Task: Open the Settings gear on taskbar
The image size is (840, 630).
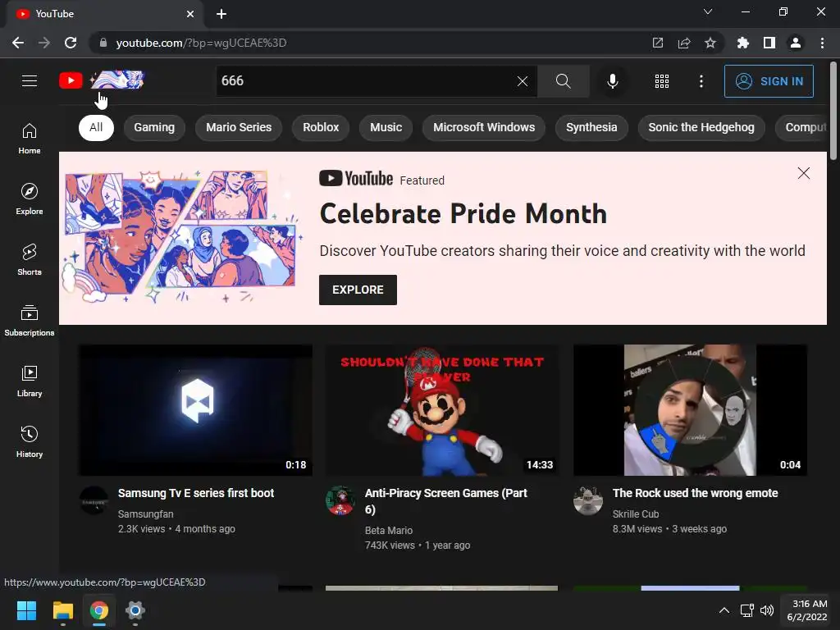Action: [135, 610]
